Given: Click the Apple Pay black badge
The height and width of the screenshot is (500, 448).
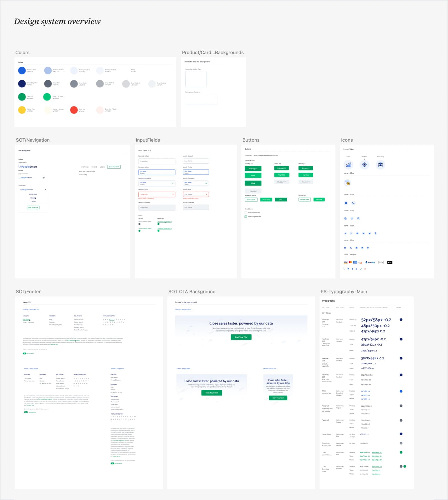Looking at the screenshot, I should (390, 262).
